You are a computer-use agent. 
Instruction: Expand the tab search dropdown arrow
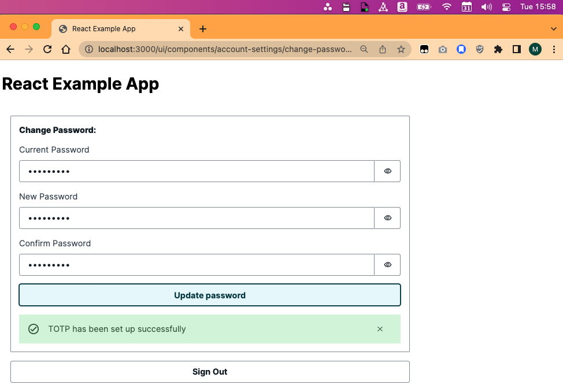(554, 29)
